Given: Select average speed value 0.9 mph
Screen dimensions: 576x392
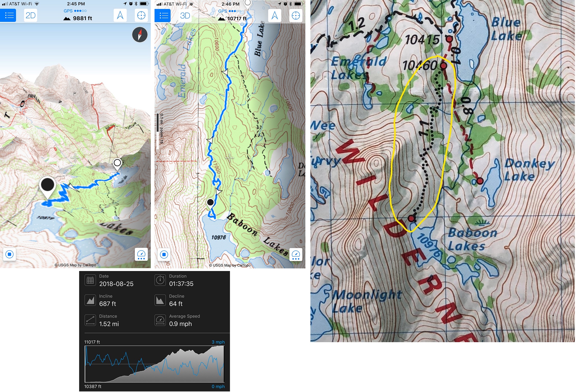Looking at the screenshot, I should [x=180, y=324].
